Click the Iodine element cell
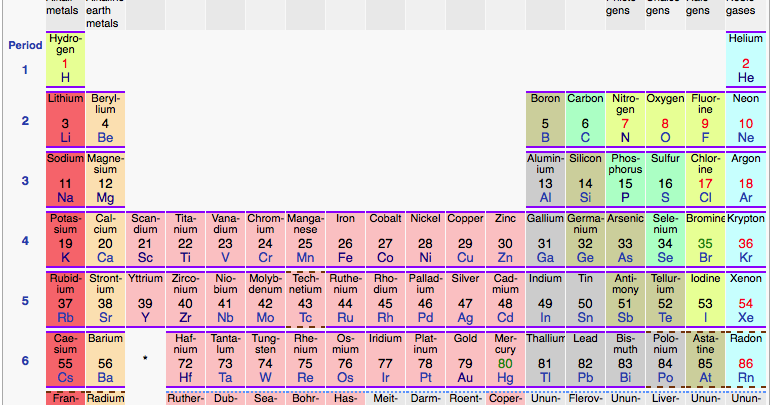 705,299
